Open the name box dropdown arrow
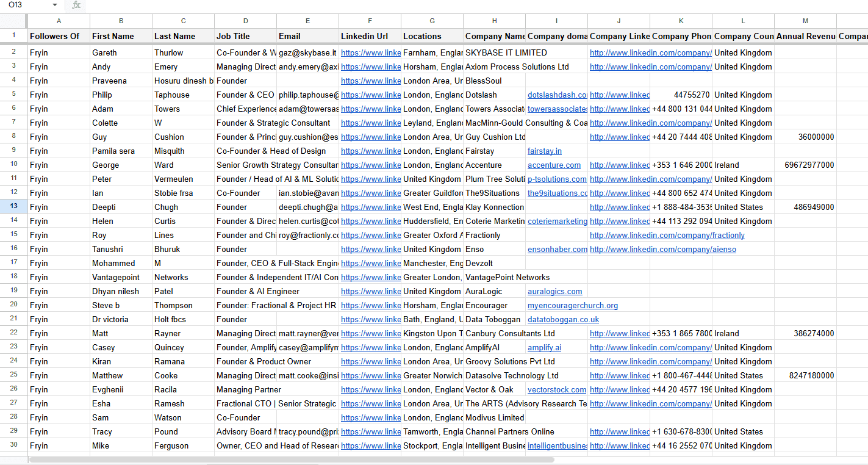The width and height of the screenshot is (868, 465). (55, 5)
